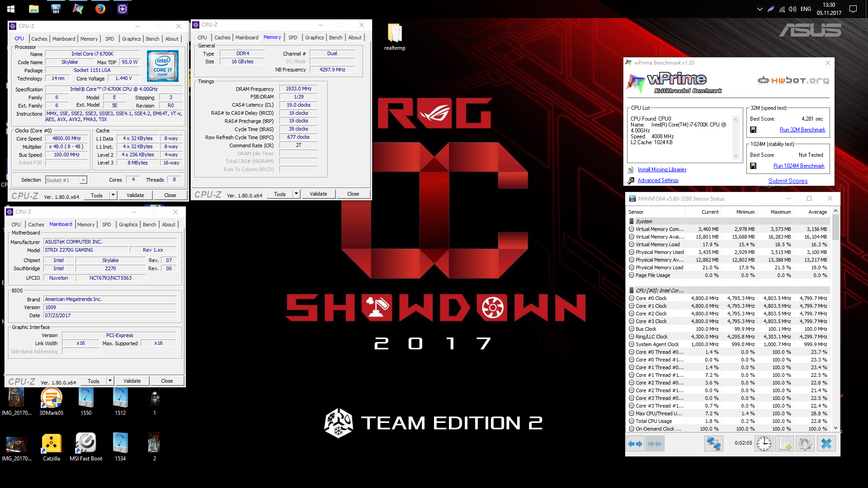This screenshot has width=868, height=488.
Task: Click the HWiNFO vertical scrollbar thumb
Action: point(835,227)
